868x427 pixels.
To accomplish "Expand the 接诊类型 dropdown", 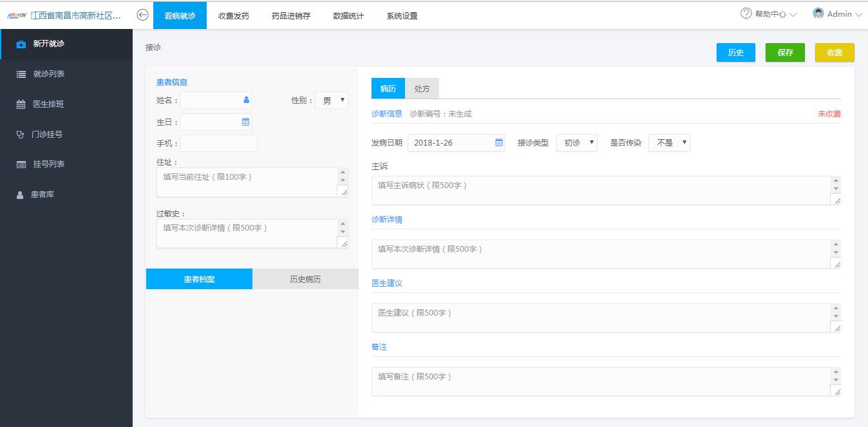I will 576,143.
